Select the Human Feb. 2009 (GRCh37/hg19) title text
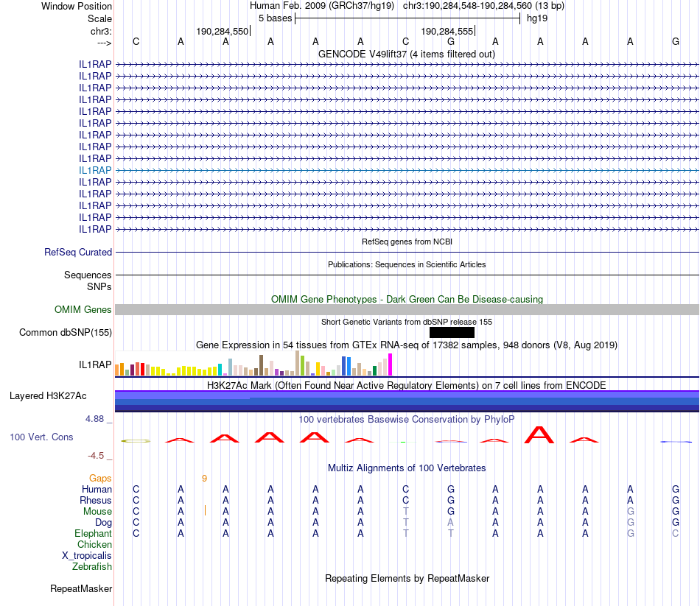The image size is (700, 606). point(322,6)
